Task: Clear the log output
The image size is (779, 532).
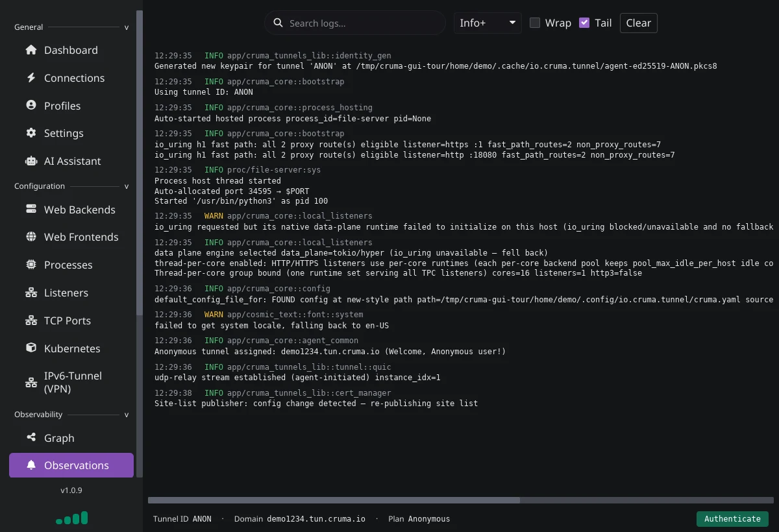Action: click(638, 23)
